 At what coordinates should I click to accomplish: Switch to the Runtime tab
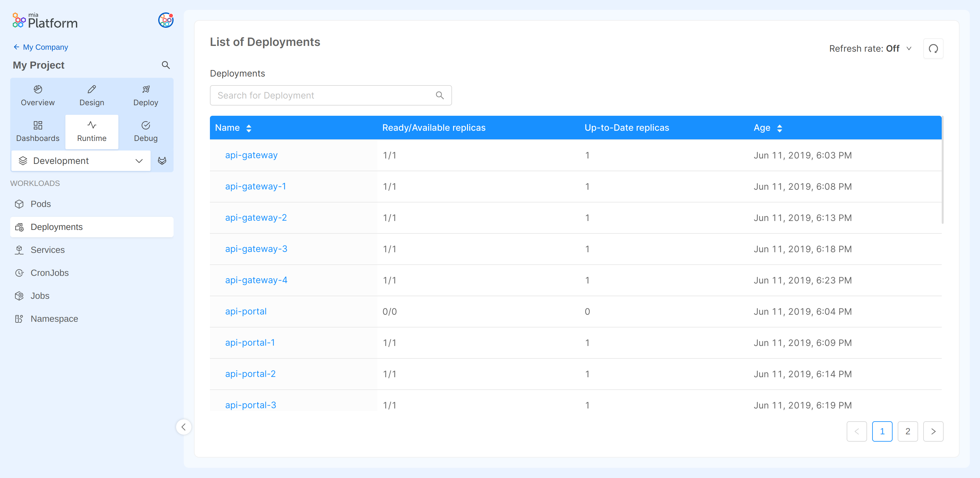pyautogui.click(x=91, y=131)
